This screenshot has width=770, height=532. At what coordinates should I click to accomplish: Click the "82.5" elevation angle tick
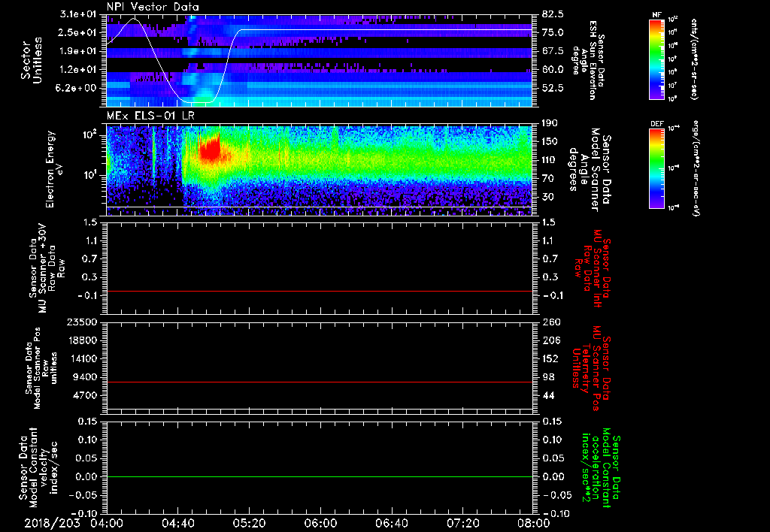[553, 14]
